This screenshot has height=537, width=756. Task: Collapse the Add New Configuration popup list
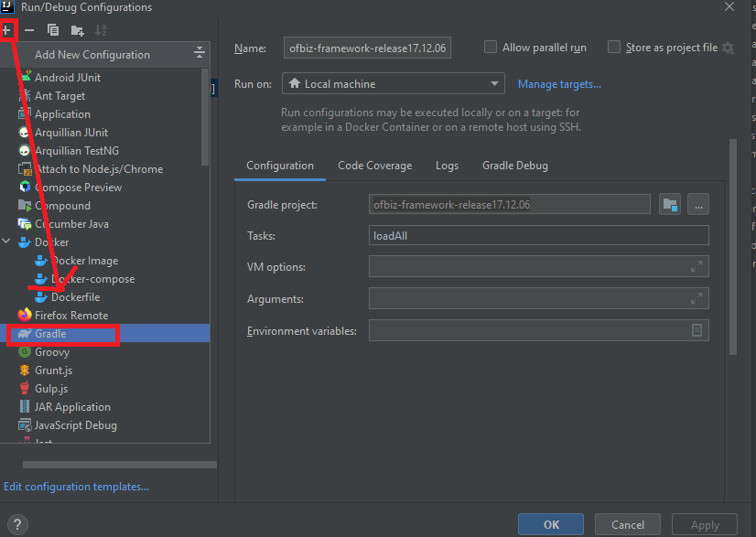point(200,55)
